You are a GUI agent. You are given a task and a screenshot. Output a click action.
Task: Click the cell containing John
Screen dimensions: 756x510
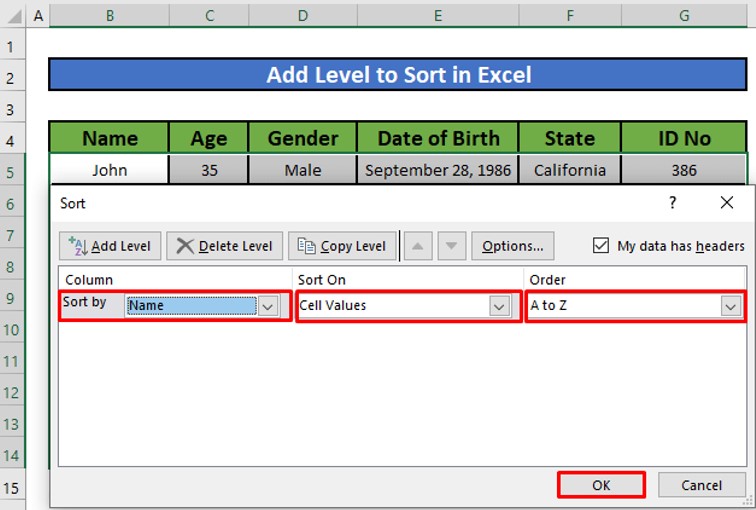pos(109,170)
